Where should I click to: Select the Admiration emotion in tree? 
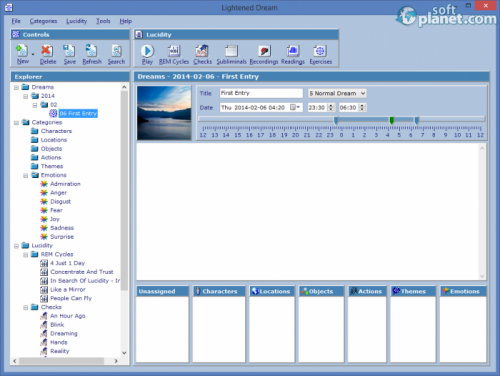pyautogui.click(x=65, y=184)
